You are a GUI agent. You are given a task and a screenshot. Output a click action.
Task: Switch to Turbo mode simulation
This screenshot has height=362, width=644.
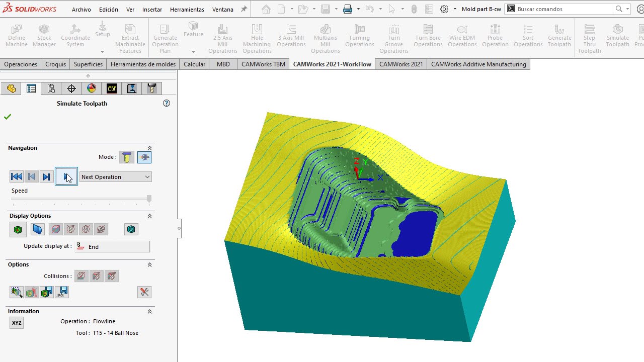[x=144, y=157]
